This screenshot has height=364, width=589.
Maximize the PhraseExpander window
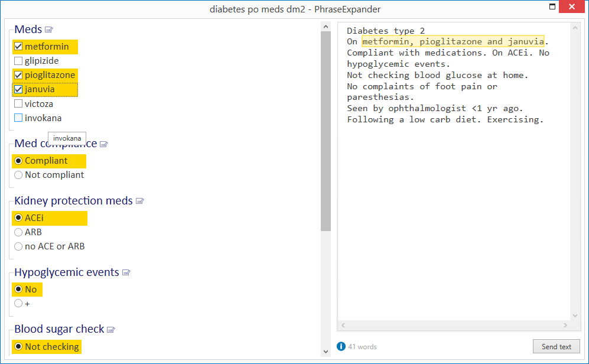coord(552,6)
